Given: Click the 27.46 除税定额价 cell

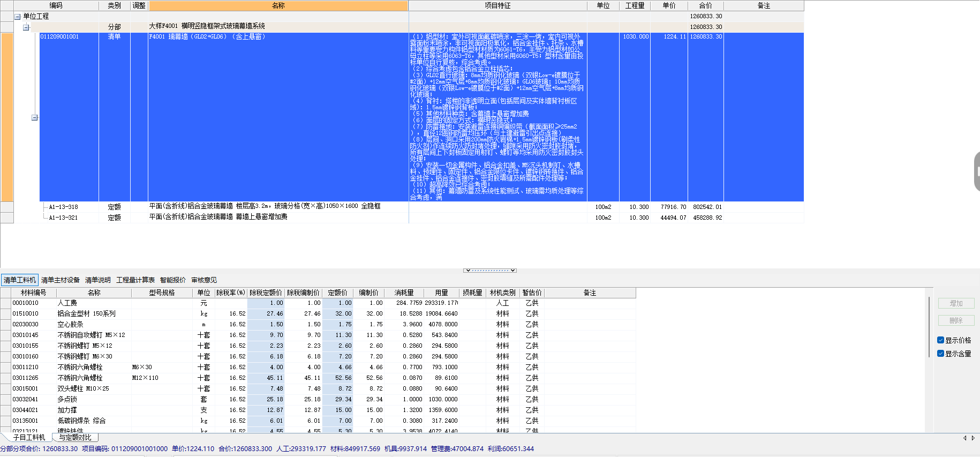Looking at the screenshot, I should click(266, 314).
